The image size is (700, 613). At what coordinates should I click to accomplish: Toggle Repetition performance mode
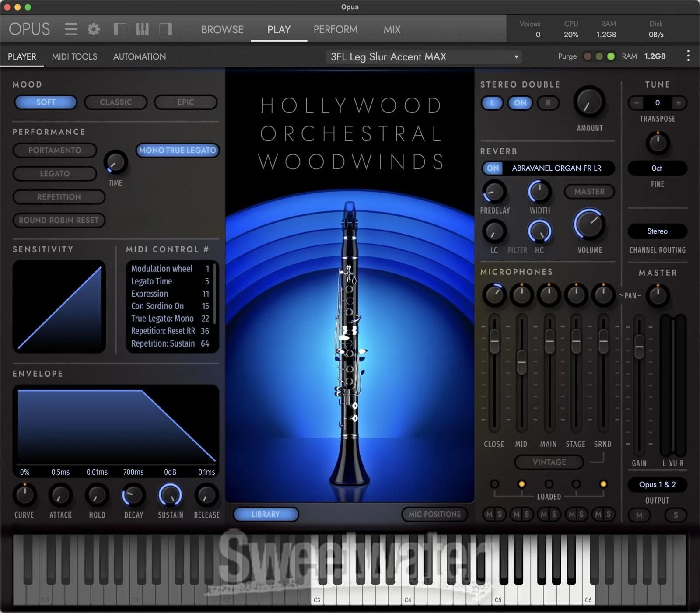(59, 197)
